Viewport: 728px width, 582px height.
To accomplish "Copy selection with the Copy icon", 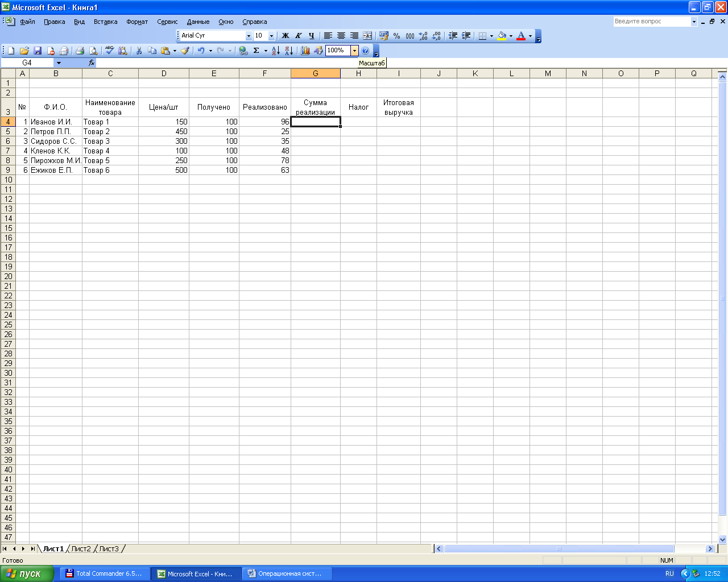I will 152,51.
